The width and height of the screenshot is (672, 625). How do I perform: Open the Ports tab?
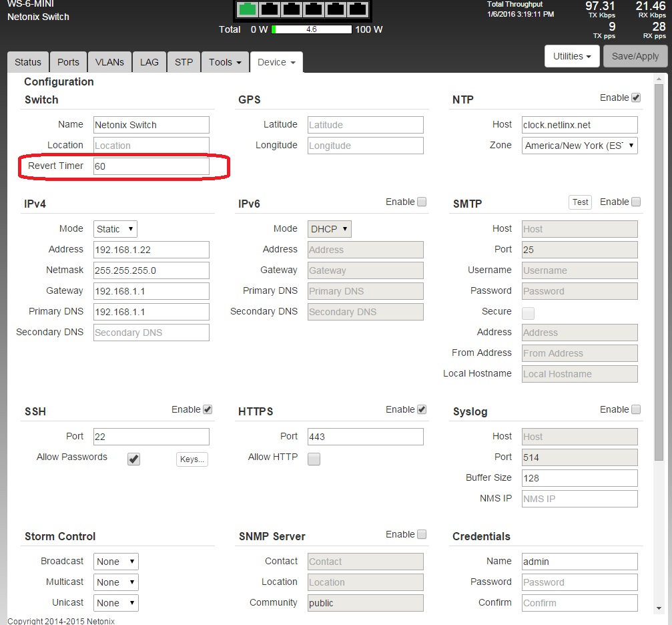pyautogui.click(x=68, y=62)
